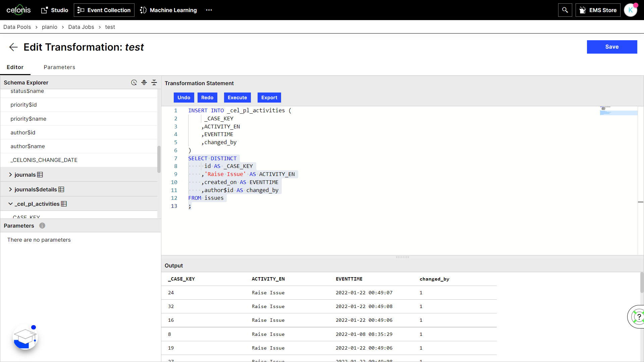Click the Parameters info icon

pyautogui.click(x=42, y=226)
